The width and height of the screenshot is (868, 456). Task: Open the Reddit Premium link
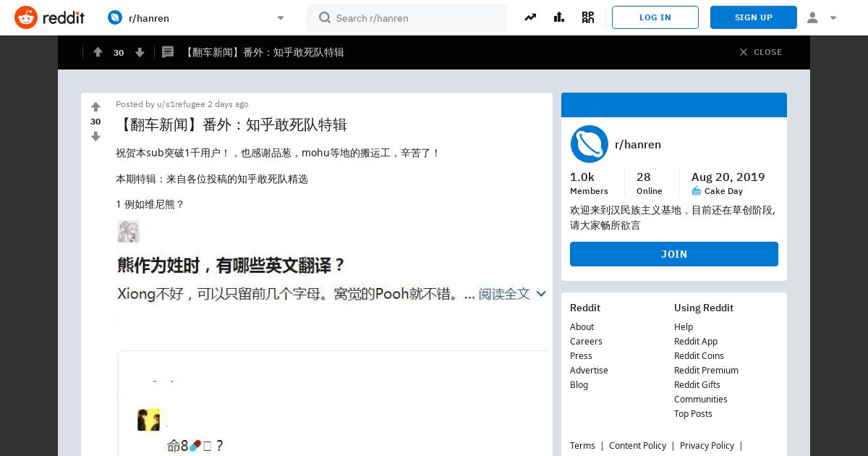coord(706,370)
